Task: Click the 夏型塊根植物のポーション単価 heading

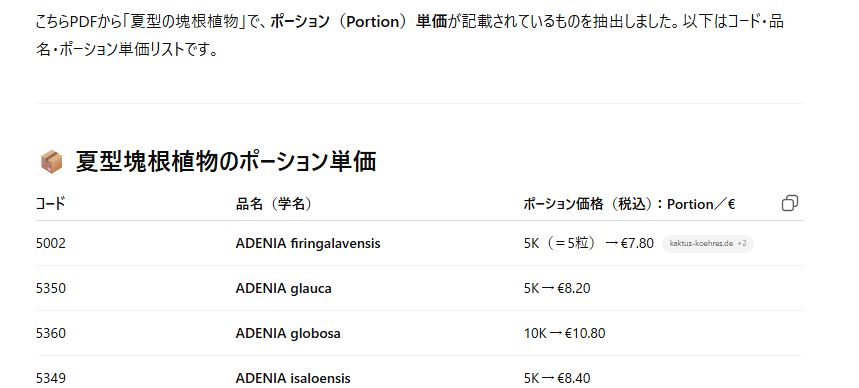Action: [x=226, y=163]
